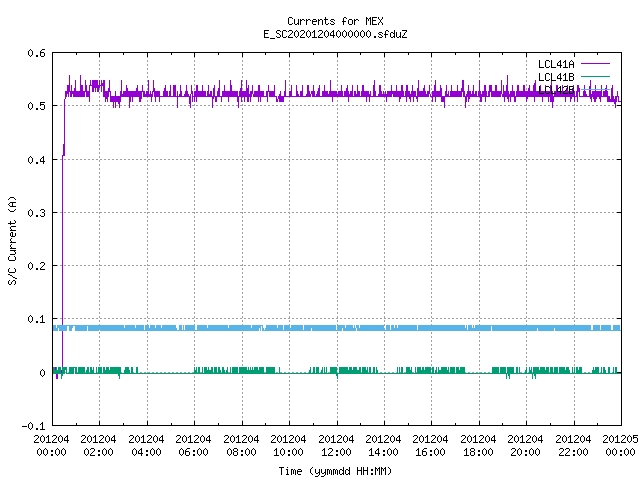640x480 pixels.
Task: Click the y-axis tick value 0.3
Action: coord(36,213)
